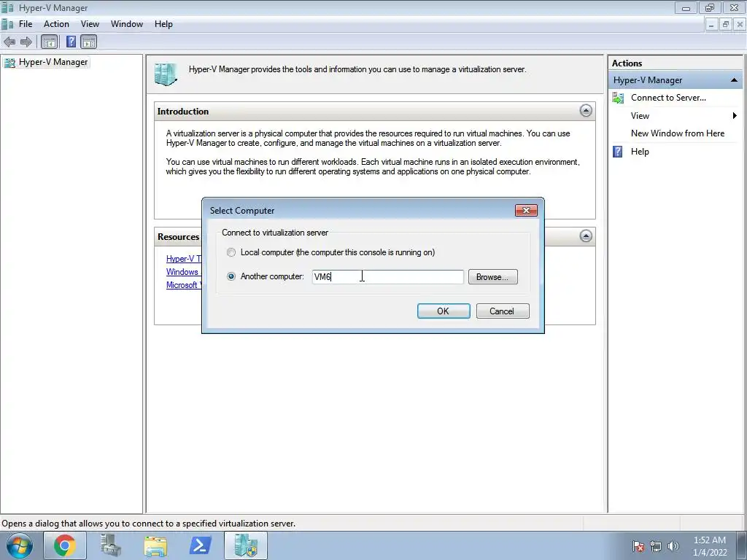Click Connect to Server... action text
Image resolution: width=747 pixels, height=560 pixels.
[x=668, y=98]
